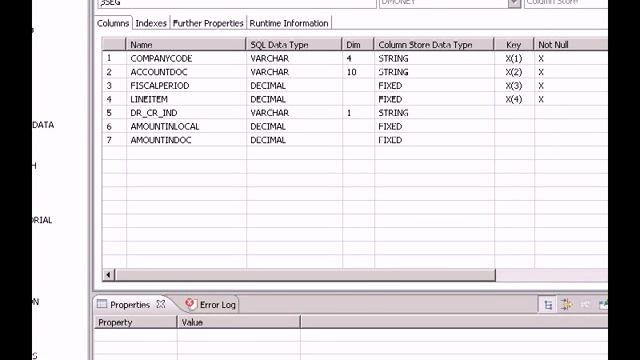Click VARCHAR type in DR_CR_IND row
Viewport: 640px width, 360px height.
click(269, 113)
